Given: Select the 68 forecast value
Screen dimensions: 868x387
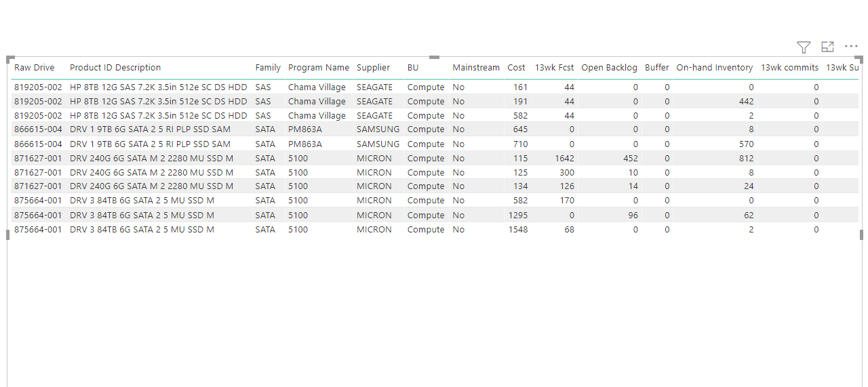Looking at the screenshot, I should [569, 230].
